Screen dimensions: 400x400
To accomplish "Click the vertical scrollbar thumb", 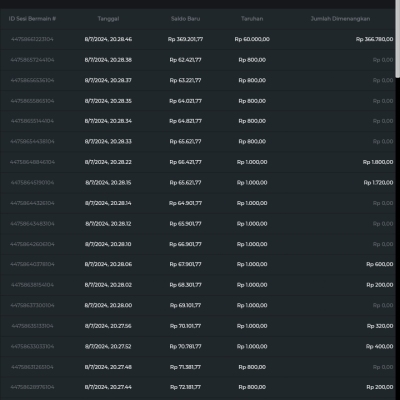I will (398, 39).
